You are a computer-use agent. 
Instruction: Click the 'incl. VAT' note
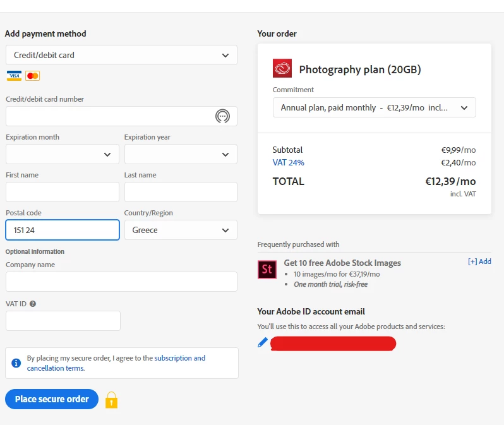coord(463,194)
